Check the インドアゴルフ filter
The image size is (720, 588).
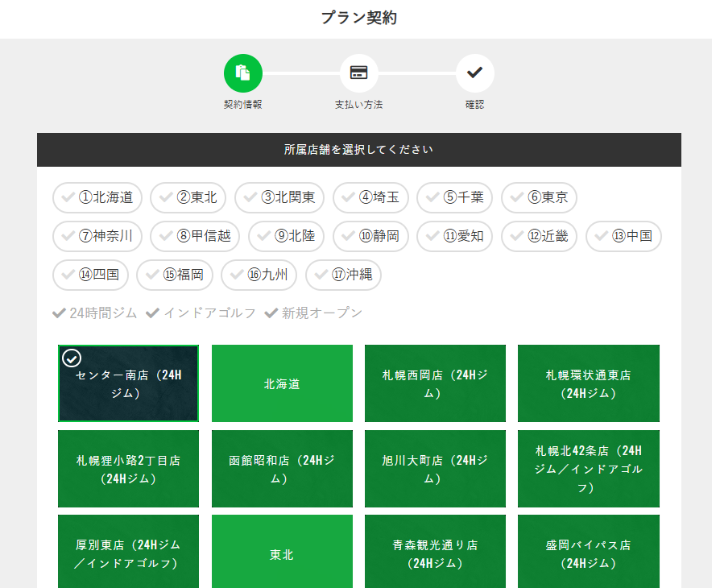[x=201, y=313]
